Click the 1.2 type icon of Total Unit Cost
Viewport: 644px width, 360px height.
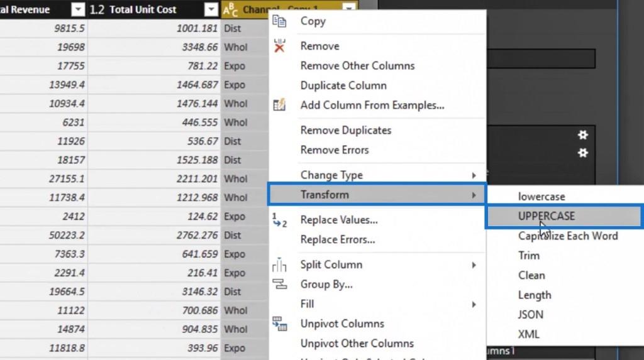coord(97,9)
